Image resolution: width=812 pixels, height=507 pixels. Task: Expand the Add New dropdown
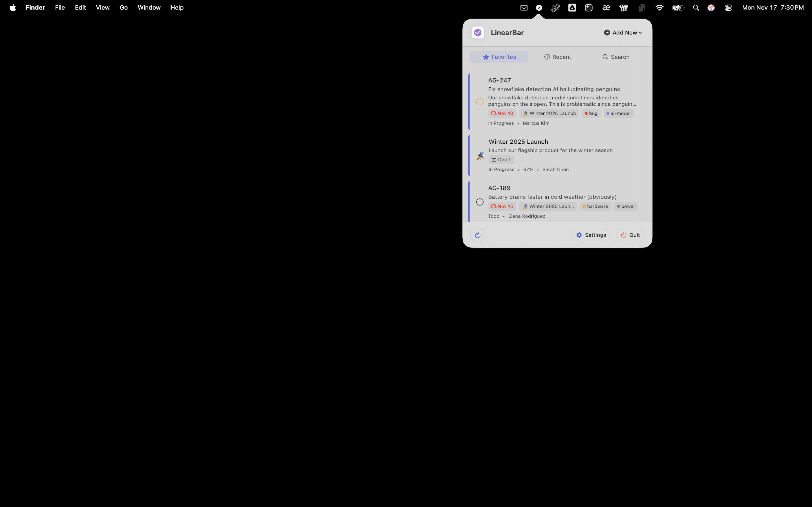coord(623,32)
